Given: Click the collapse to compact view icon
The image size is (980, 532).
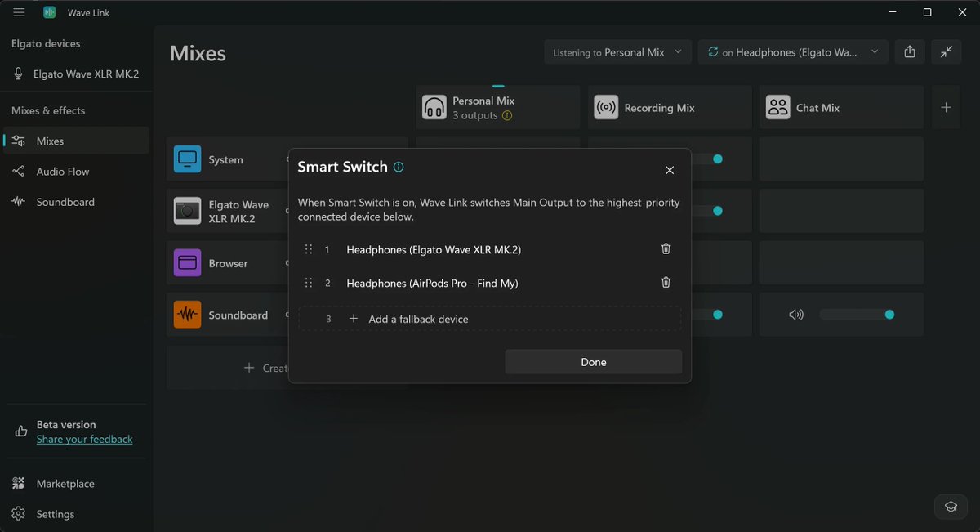Looking at the screenshot, I should click(x=946, y=52).
